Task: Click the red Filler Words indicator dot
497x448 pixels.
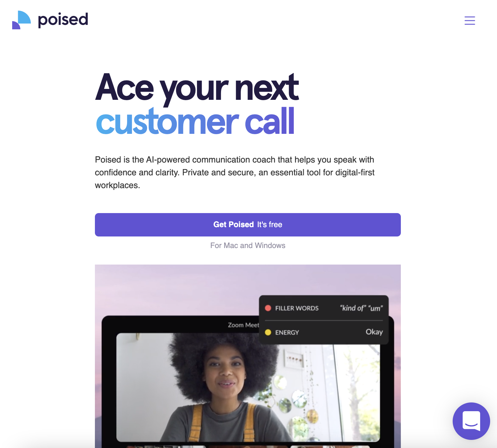Action: [x=268, y=308]
